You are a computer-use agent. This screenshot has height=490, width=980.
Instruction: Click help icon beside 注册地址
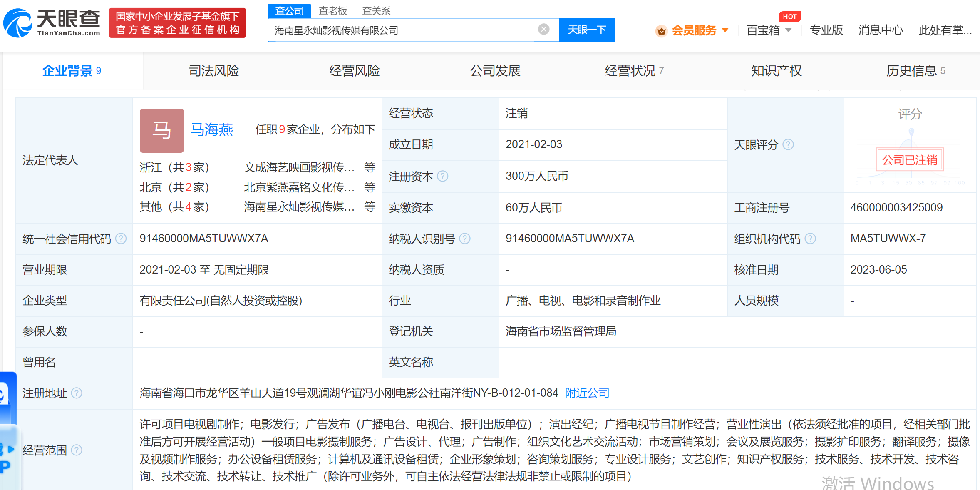[77, 393]
